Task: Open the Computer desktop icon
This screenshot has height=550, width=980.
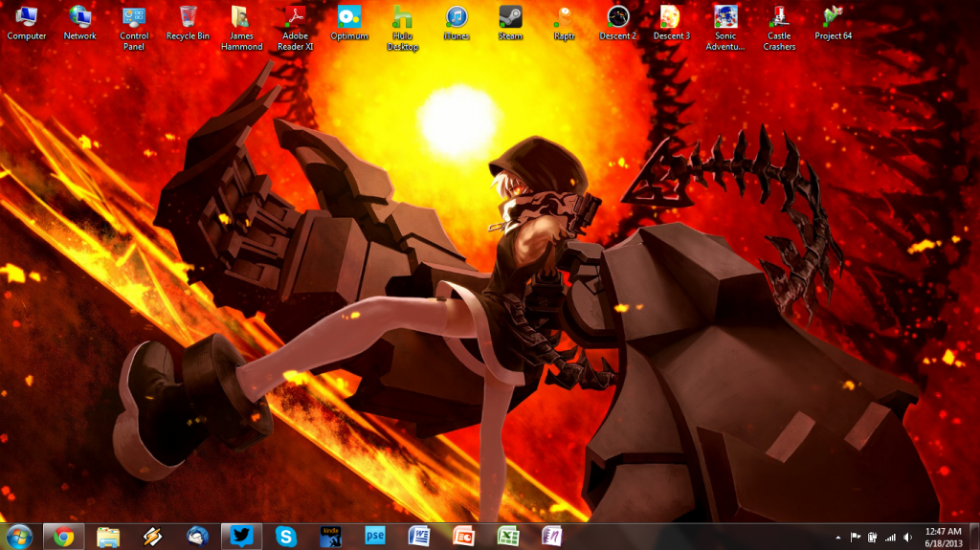Action: tap(26, 24)
